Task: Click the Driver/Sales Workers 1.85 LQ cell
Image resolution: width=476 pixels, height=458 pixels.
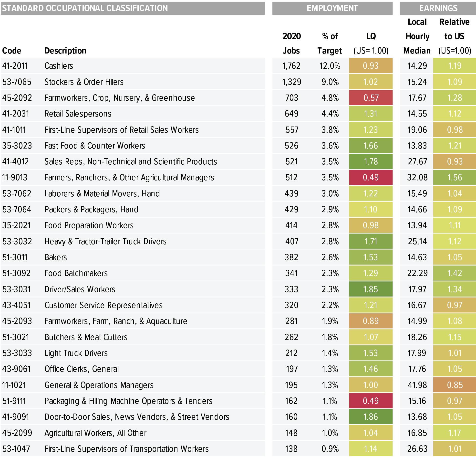Action: 371,289
